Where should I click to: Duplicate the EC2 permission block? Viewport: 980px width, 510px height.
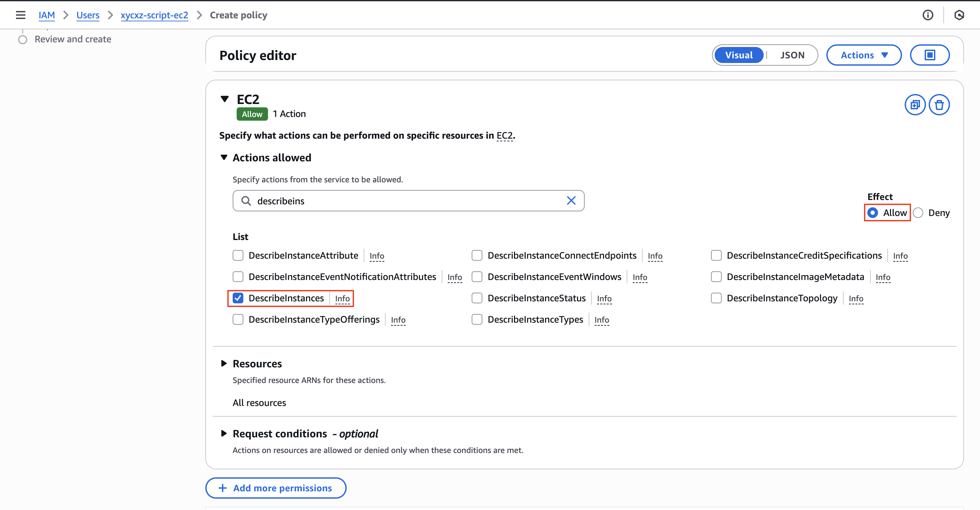pyautogui.click(x=915, y=105)
